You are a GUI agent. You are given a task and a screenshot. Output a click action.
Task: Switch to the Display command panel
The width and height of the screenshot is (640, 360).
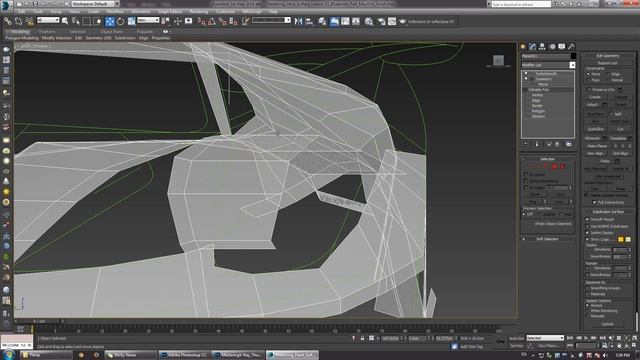pos(562,47)
